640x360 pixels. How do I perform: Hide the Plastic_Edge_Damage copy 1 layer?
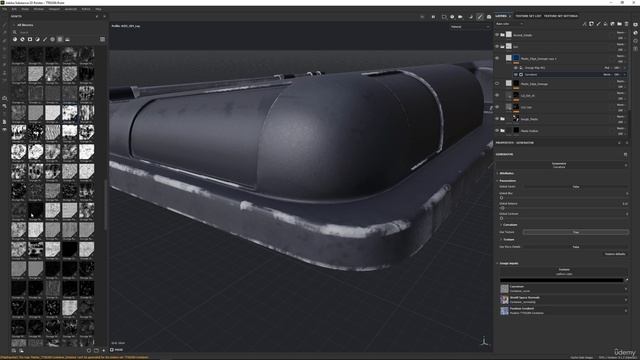(497, 58)
